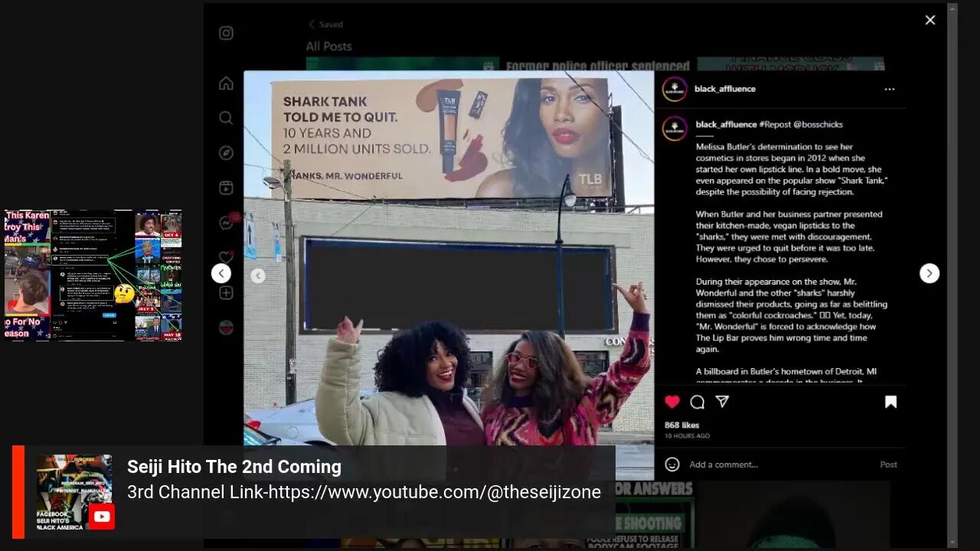The width and height of the screenshot is (980, 551).
Task: Go back via the Saved link
Action: click(x=325, y=24)
